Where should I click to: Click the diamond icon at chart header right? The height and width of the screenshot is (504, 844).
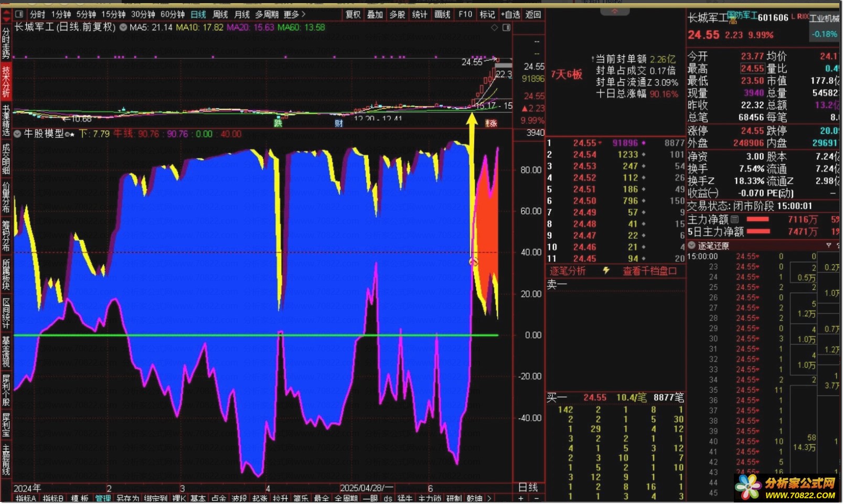point(494,27)
